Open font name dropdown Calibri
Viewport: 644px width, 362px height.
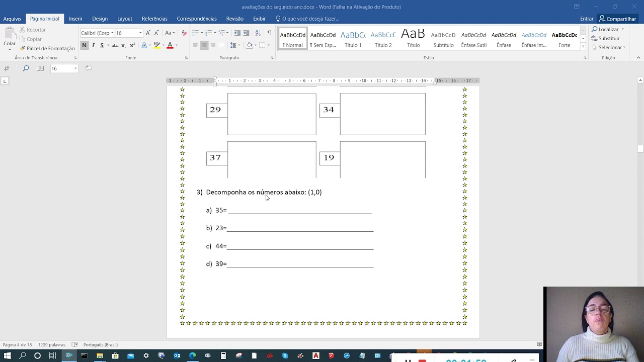pyautogui.click(x=112, y=33)
